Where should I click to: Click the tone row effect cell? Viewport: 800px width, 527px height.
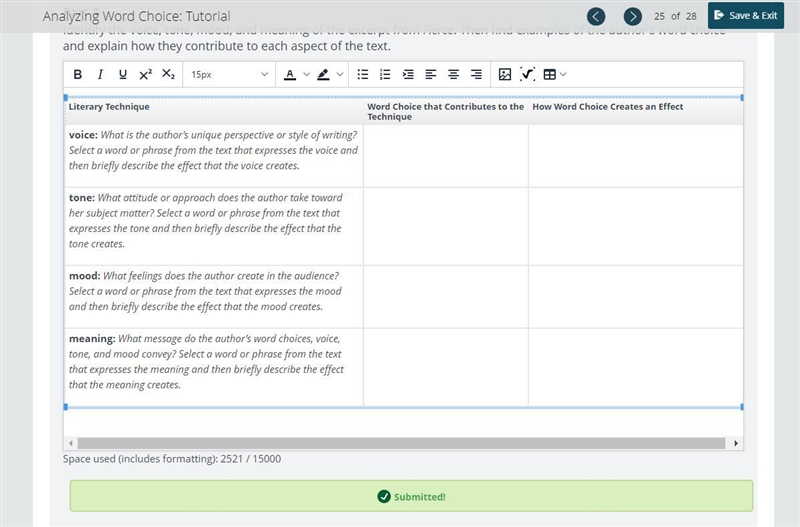click(x=636, y=227)
